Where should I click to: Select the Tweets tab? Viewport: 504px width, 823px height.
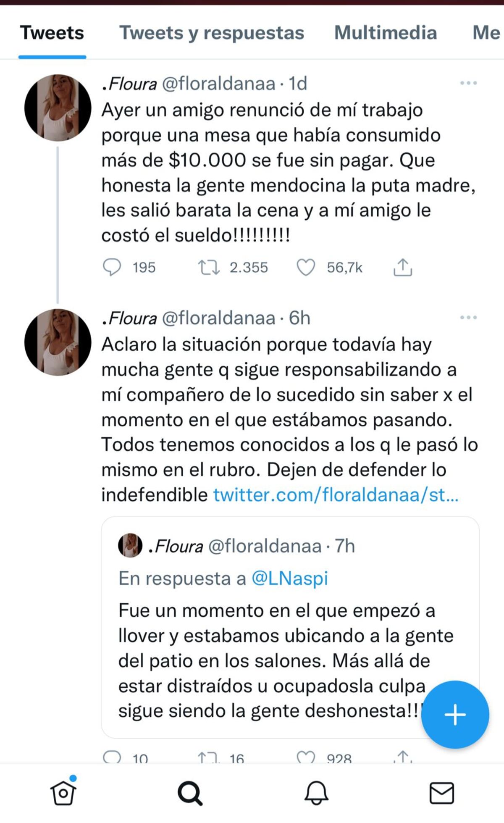click(x=52, y=33)
